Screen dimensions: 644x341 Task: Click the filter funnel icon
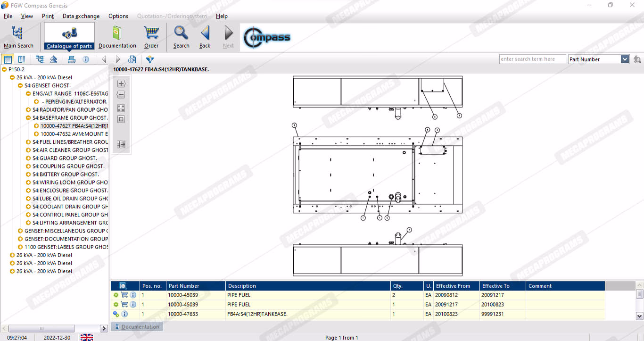click(x=150, y=59)
